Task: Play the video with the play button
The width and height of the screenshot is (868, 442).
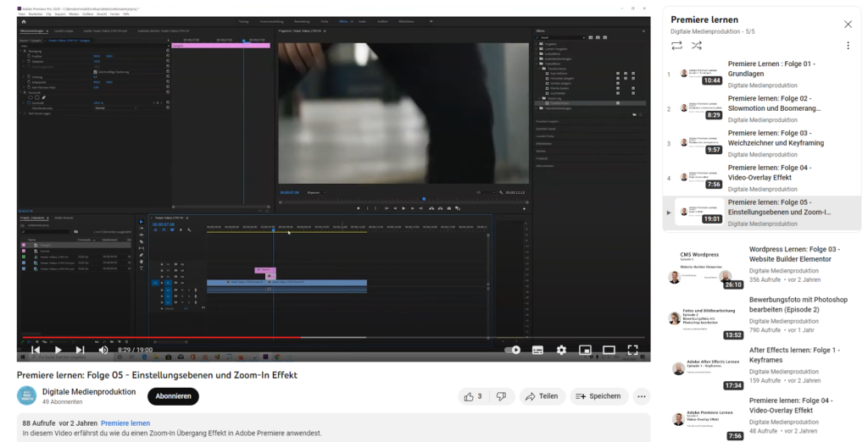Action: (x=58, y=350)
